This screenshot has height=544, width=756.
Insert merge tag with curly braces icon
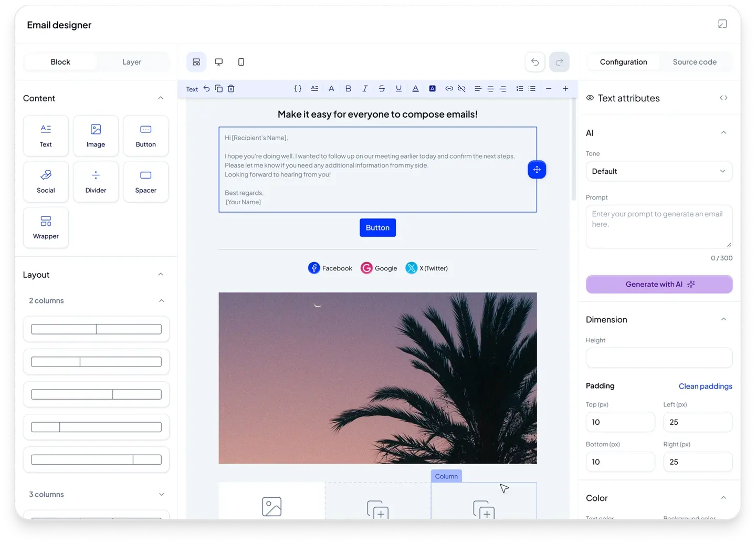click(x=298, y=89)
